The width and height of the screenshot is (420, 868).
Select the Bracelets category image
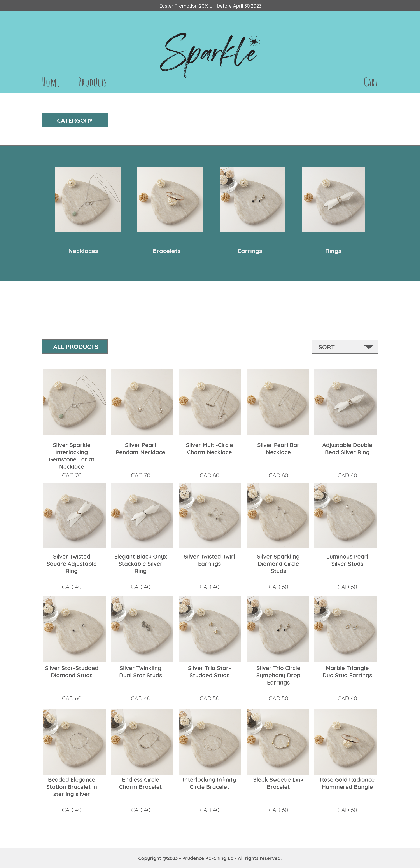pyautogui.click(x=170, y=199)
